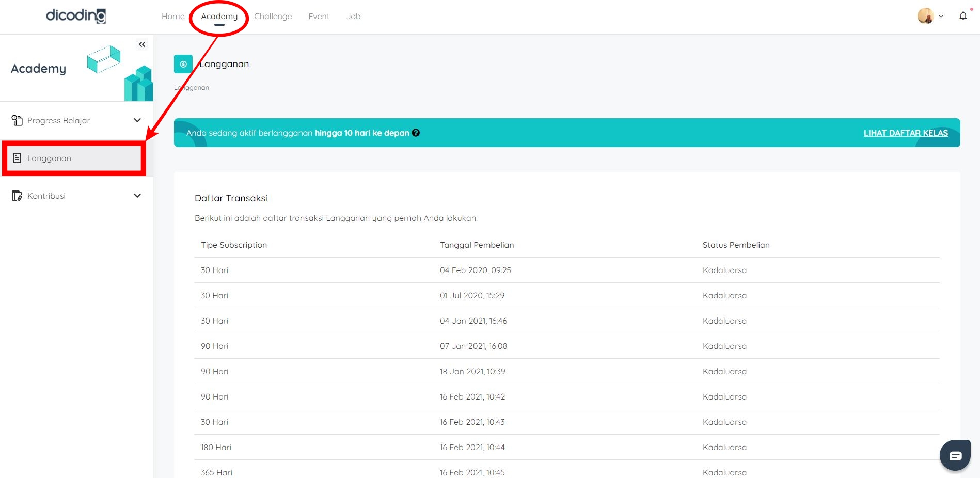Collapse the sidebar with double chevron icon
The image size is (980, 478).
click(x=142, y=44)
